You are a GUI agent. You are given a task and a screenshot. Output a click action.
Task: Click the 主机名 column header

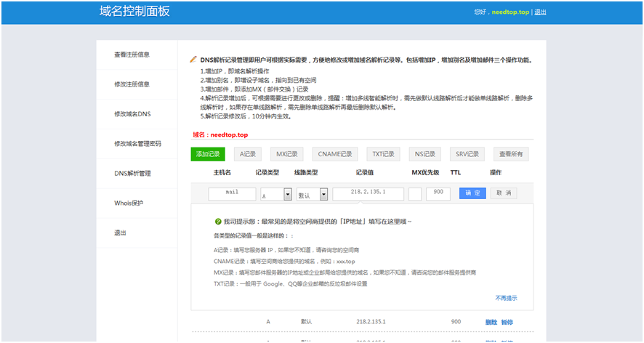[222, 172]
